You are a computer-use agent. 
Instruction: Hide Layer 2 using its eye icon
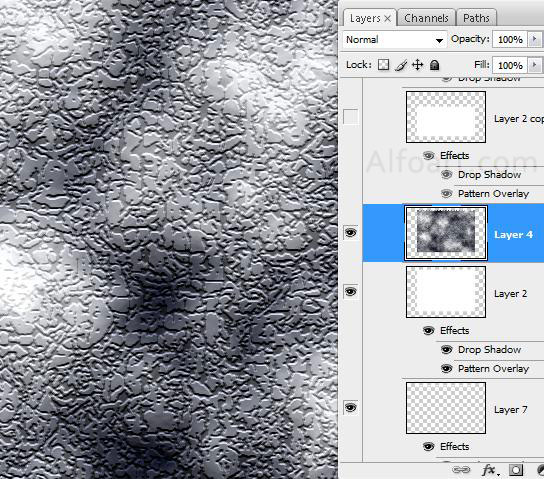[x=350, y=292]
